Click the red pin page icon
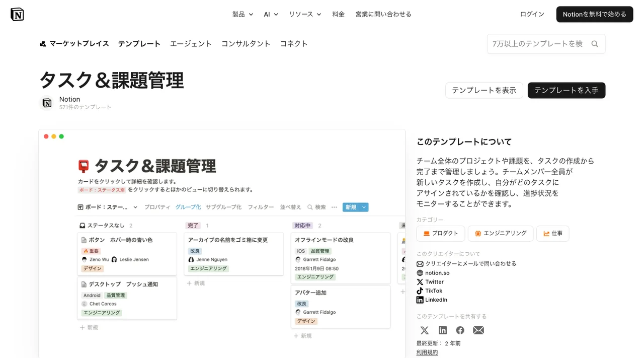Screen dimensions: 644x358 coord(84,166)
